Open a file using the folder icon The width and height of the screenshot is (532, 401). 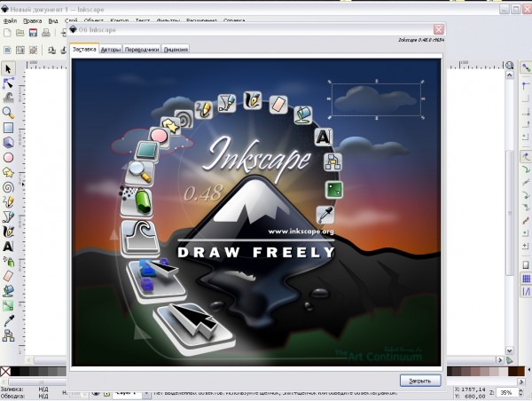[20, 33]
